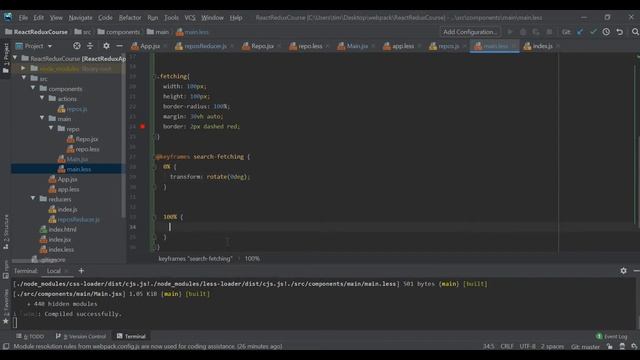Click the Debug toolbar icon

click(x=523, y=32)
